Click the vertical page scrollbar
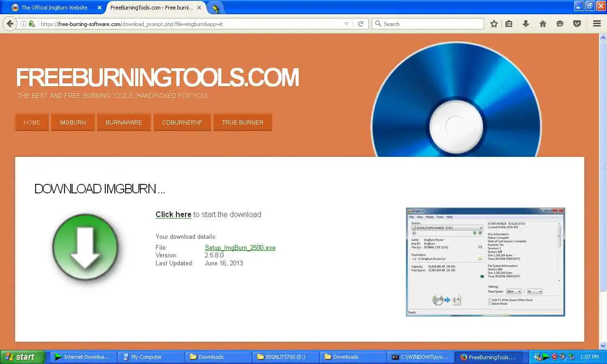Screen dimensions: 607x364 603,166
